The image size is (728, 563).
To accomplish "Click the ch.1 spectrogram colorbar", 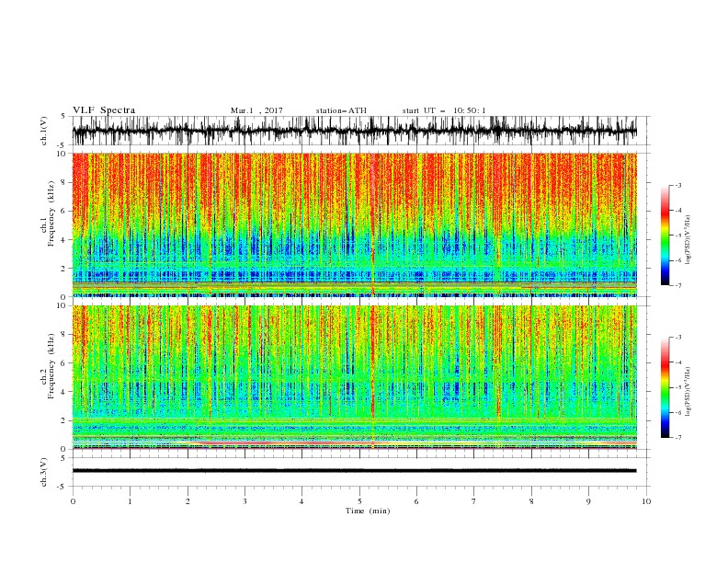I will pyautogui.click(x=665, y=236).
